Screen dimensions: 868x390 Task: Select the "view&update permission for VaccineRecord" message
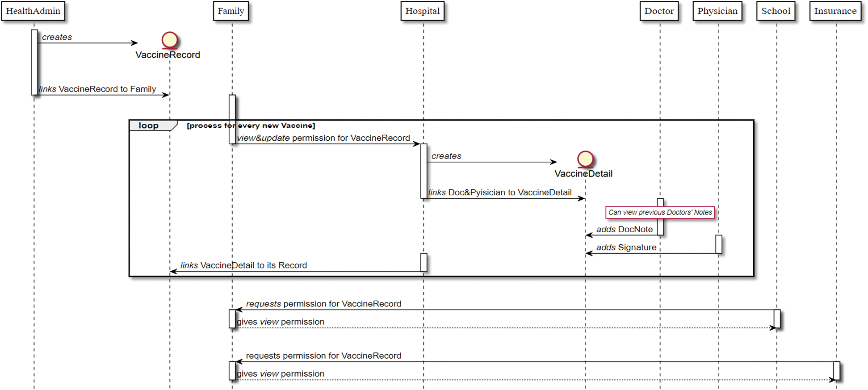tap(323, 138)
